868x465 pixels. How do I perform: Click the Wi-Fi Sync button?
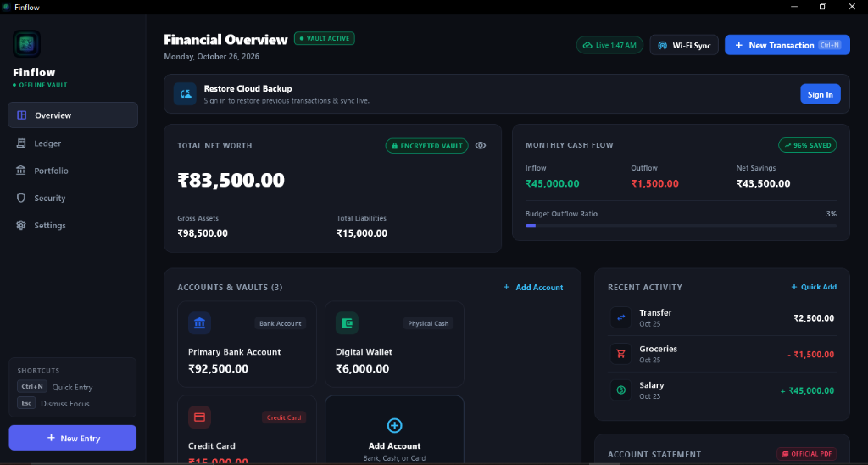(684, 45)
